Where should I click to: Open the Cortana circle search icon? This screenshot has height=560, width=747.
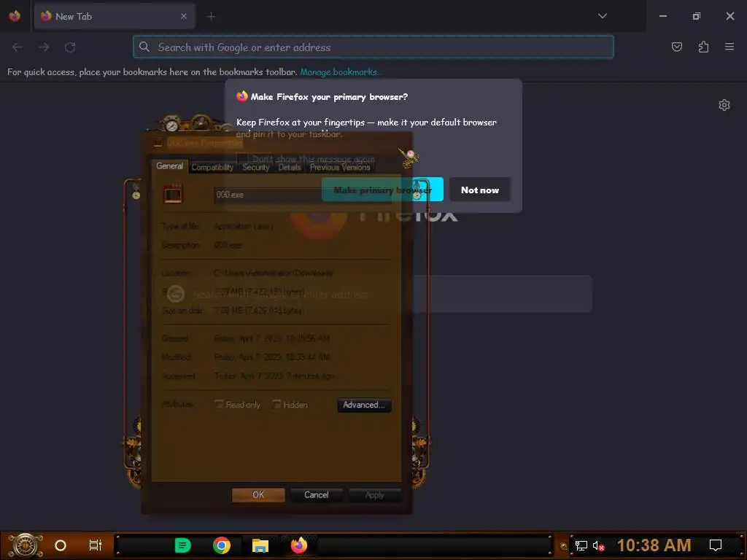61,545
